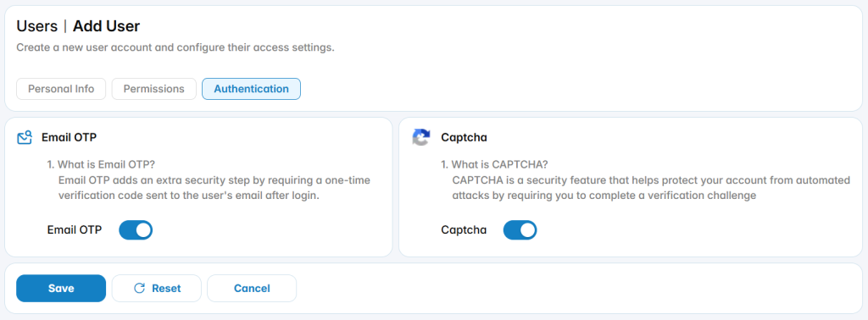This screenshot has height=320, width=868.
Task: Click the circular arrow icon in Reset
Action: point(140,288)
